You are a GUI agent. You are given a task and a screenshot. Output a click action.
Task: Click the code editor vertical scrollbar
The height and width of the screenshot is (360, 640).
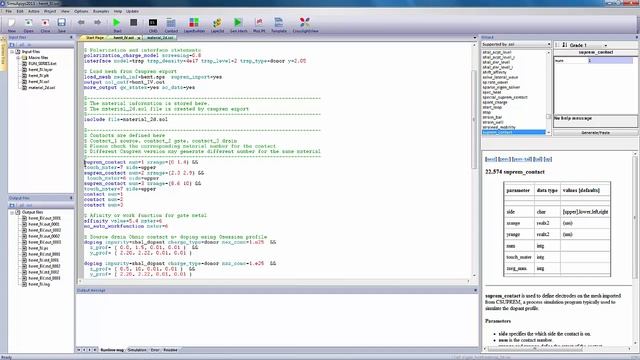coord(474,119)
